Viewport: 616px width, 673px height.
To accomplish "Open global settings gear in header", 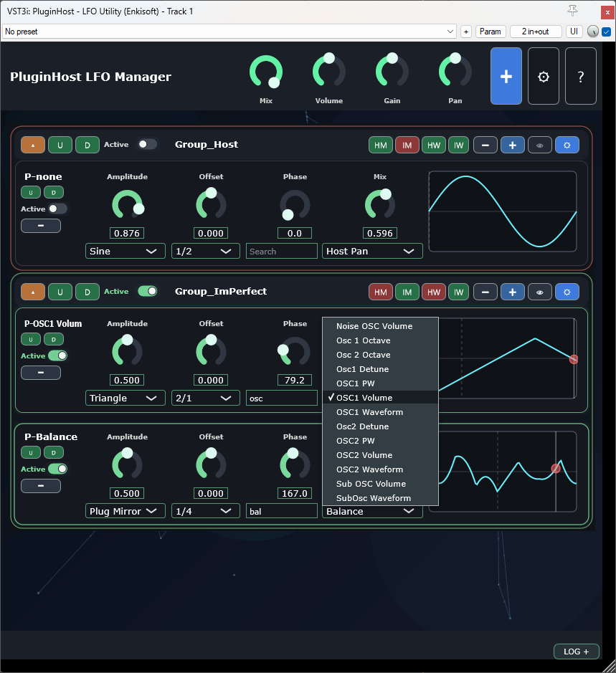I will click(x=544, y=77).
